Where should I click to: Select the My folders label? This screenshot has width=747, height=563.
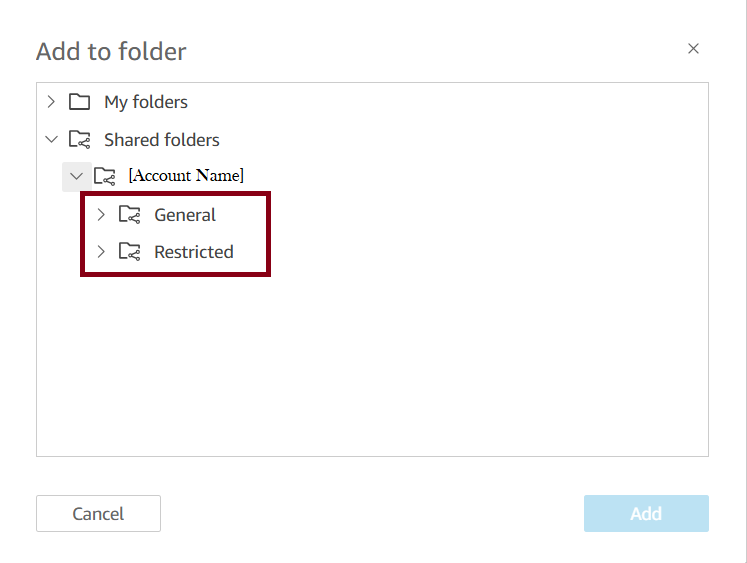tap(146, 102)
